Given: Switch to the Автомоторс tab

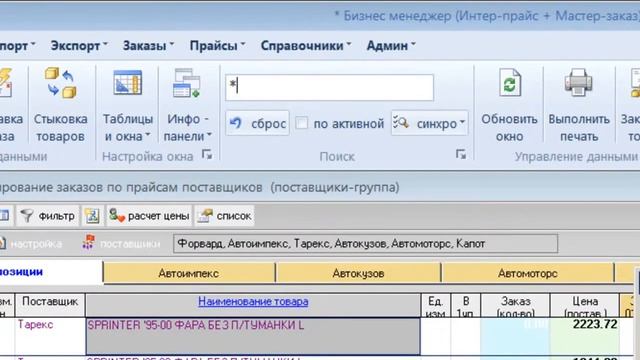Looking at the screenshot, I should click(528, 273).
